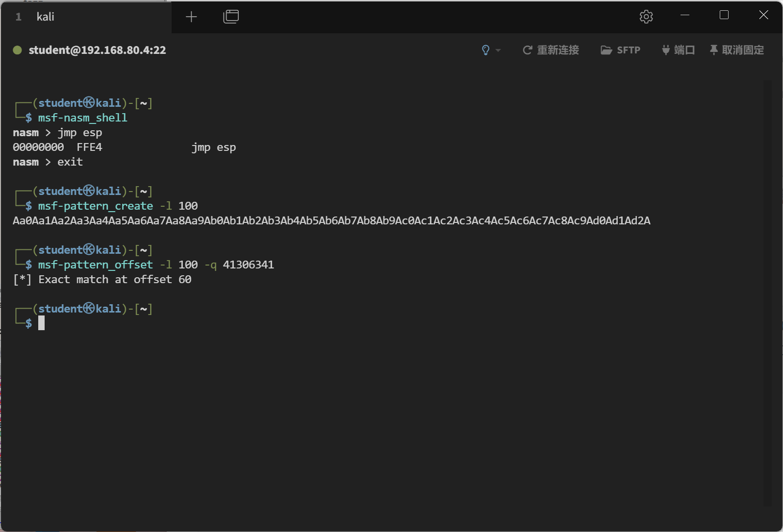
Task: Click the green connection status dot
Action: (17, 50)
